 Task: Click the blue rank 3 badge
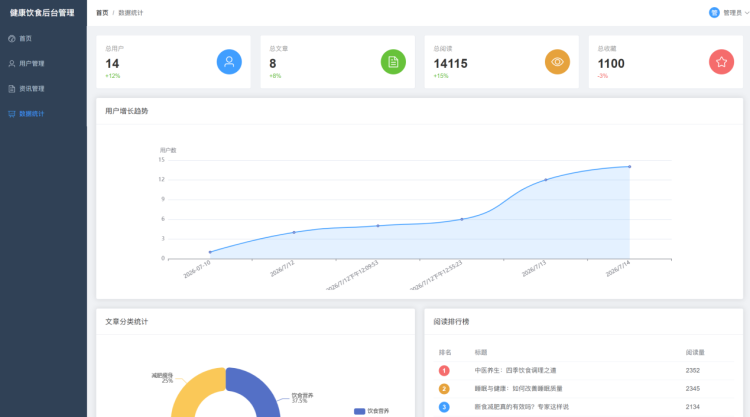click(x=444, y=407)
